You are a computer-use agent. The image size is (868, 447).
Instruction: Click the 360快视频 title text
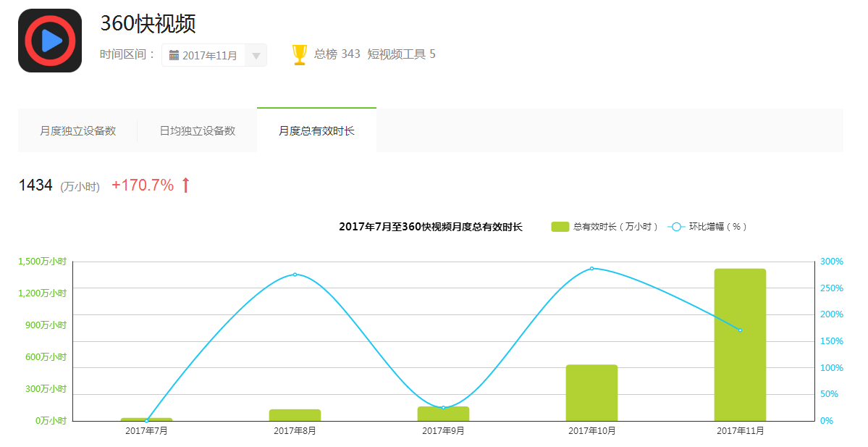[148, 24]
